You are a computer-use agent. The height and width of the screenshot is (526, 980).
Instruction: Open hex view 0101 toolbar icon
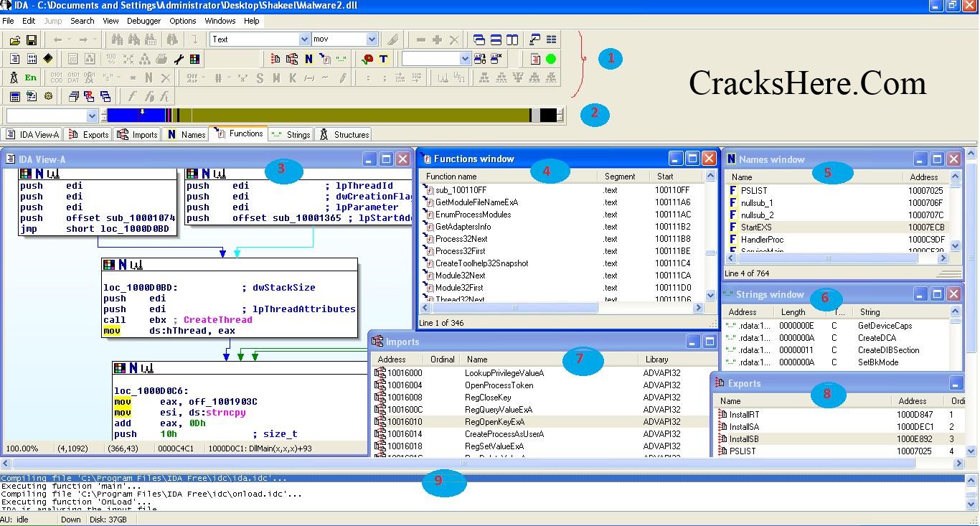[x=32, y=59]
